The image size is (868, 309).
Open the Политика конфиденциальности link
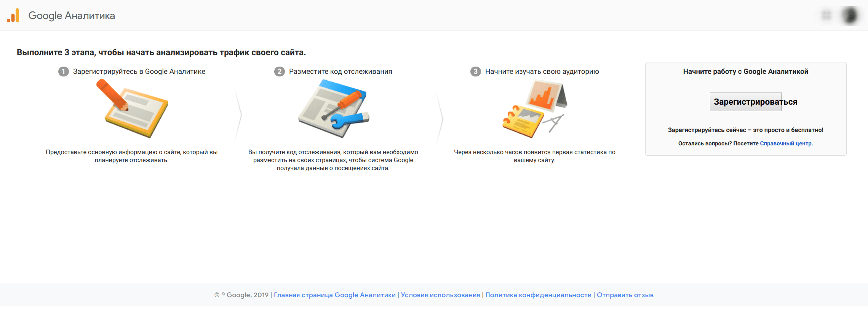(539, 295)
